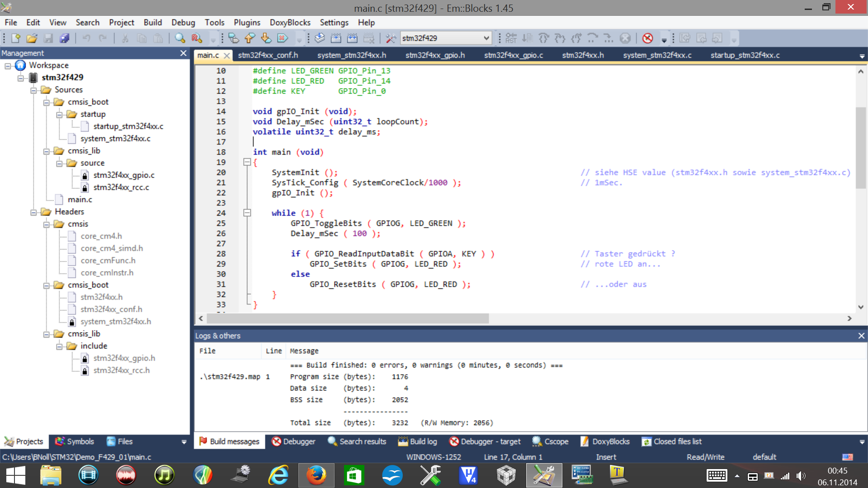Close the Management panel
868x488 pixels.
pos(183,53)
